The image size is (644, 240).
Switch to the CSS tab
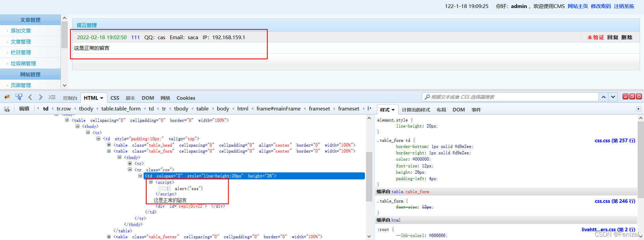coord(115,98)
